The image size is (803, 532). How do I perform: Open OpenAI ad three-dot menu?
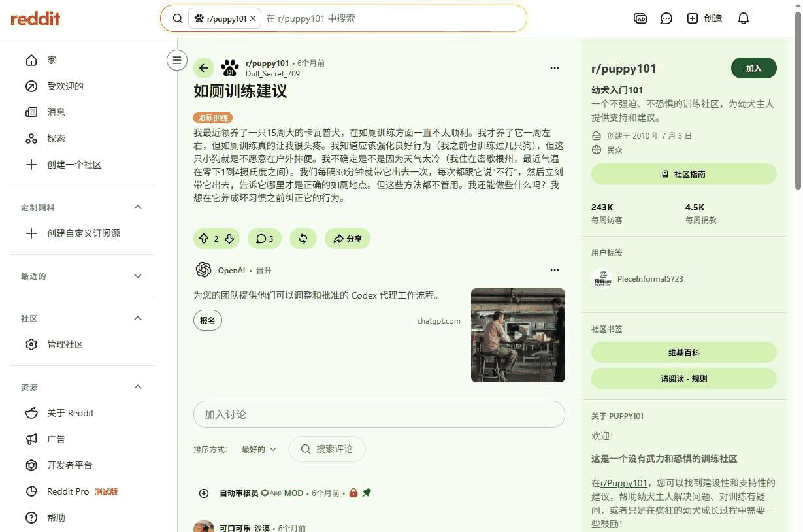[x=555, y=270]
